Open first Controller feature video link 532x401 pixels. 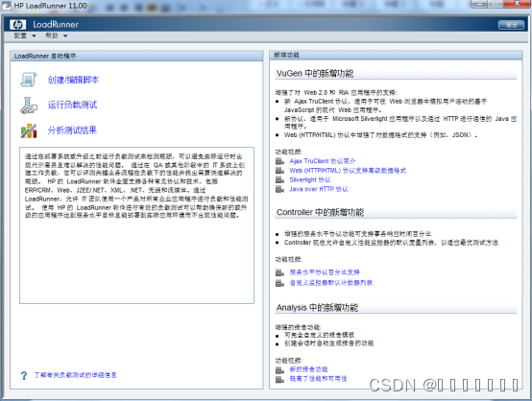pyautogui.click(x=325, y=272)
